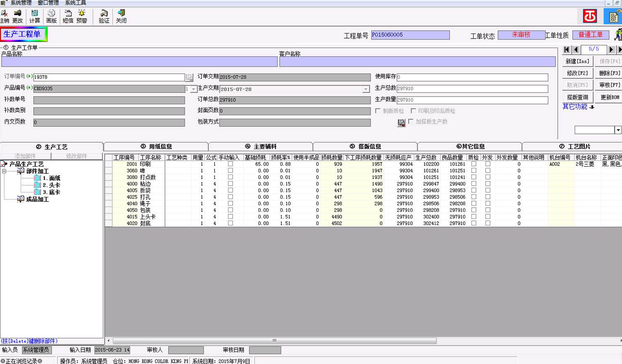Check 质检 box in the 印刷 row

[474, 164]
